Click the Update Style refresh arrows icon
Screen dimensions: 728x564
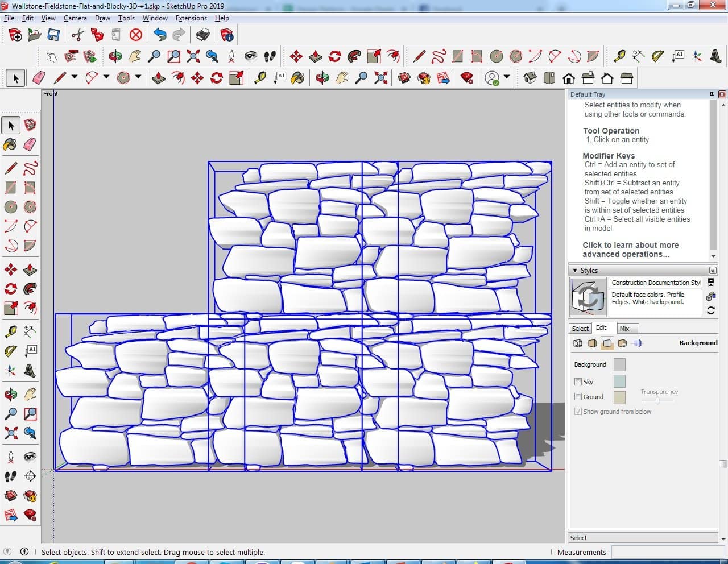[x=711, y=310]
